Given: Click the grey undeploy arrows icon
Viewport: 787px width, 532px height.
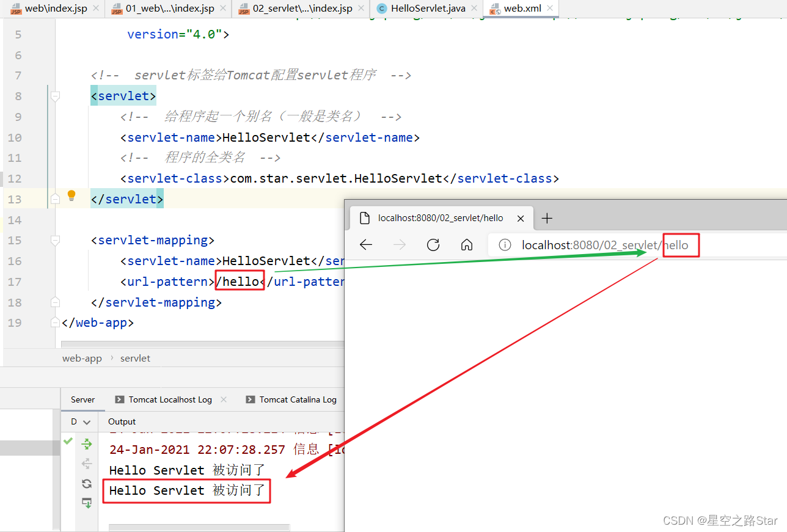Looking at the screenshot, I should coord(87,464).
